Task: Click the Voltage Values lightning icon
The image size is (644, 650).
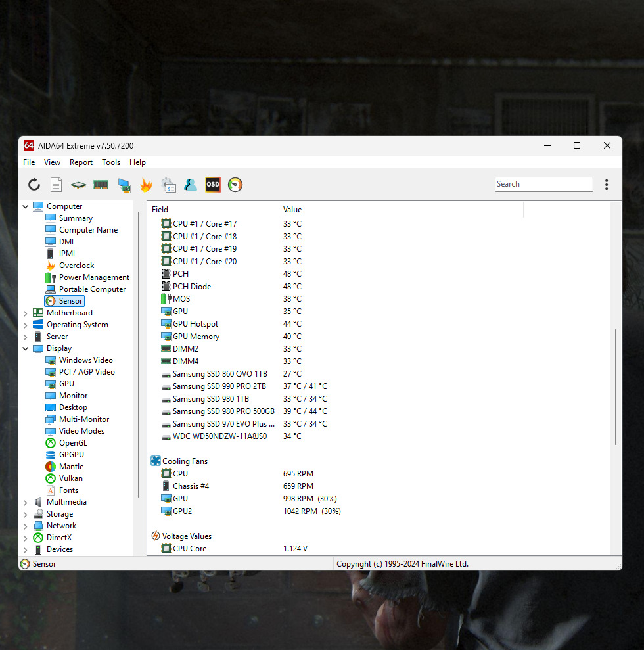Action: (155, 536)
